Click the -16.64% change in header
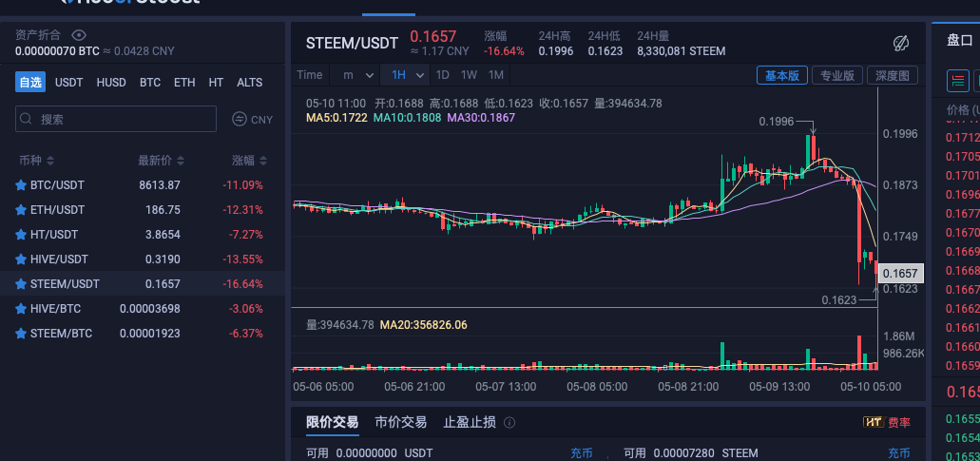Screen dimensions: 980x461 click(504, 51)
